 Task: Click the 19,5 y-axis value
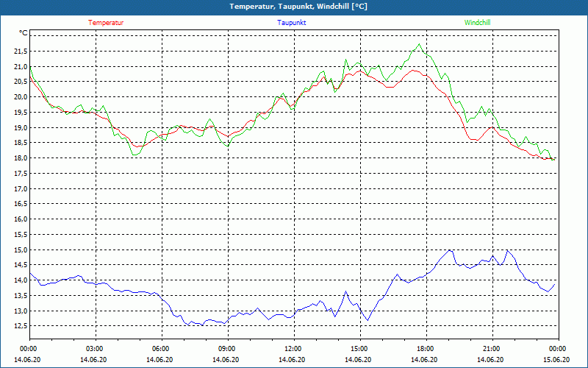(x=21, y=113)
